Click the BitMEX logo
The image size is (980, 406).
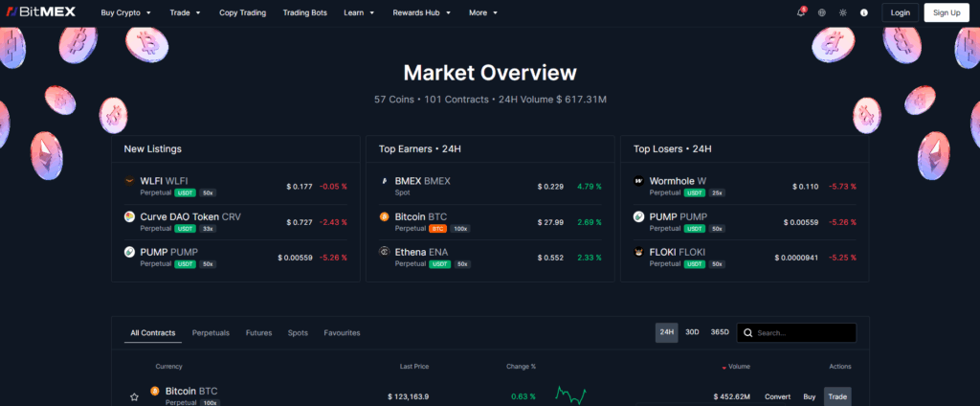(42, 12)
